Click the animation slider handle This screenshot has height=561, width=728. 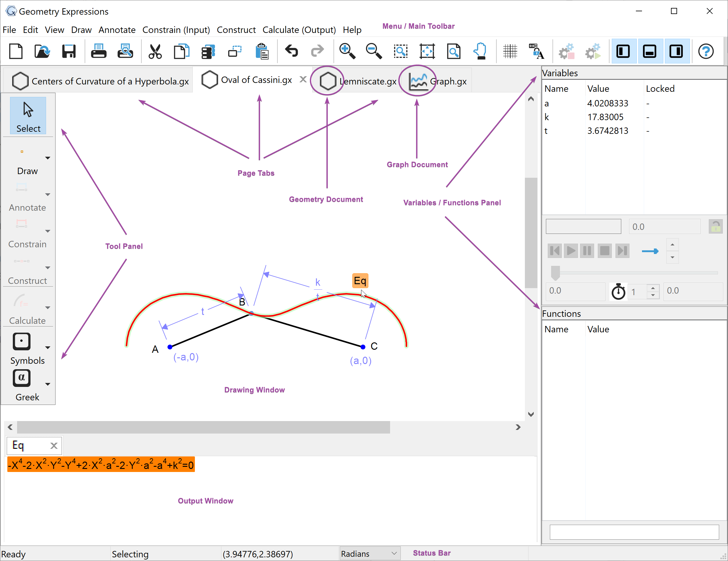tap(555, 273)
